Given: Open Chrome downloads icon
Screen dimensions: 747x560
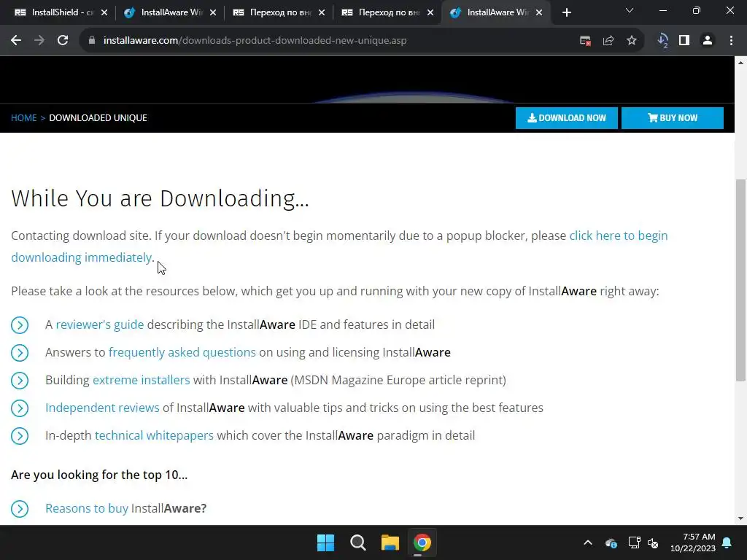Looking at the screenshot, I should (x=662, y=41).
